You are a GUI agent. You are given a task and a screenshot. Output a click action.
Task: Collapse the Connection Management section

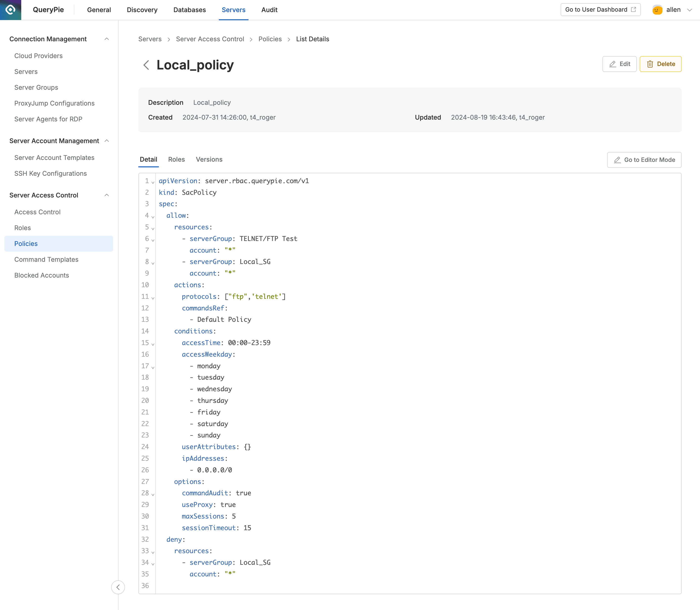[x=107, y=39]
